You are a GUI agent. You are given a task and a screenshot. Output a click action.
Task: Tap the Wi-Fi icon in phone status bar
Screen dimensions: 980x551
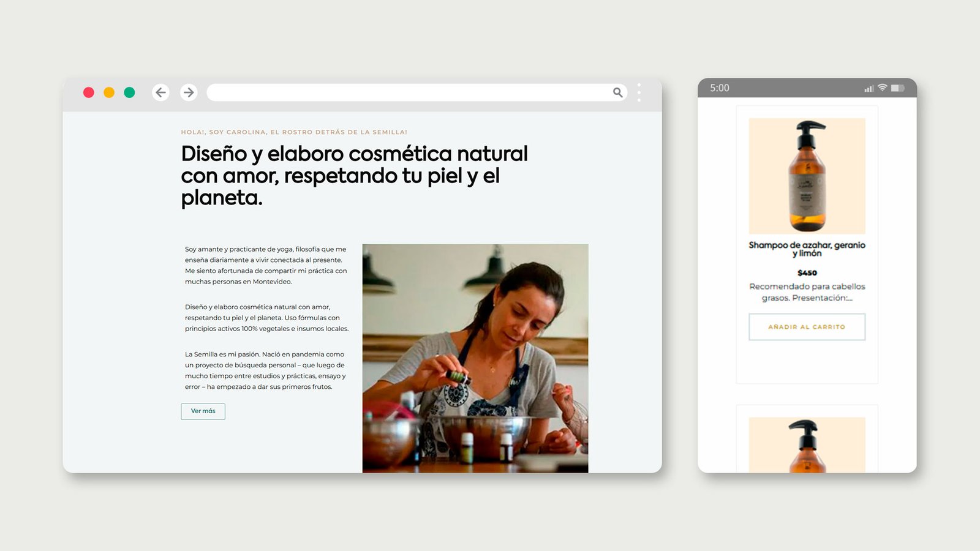point(882,88)
